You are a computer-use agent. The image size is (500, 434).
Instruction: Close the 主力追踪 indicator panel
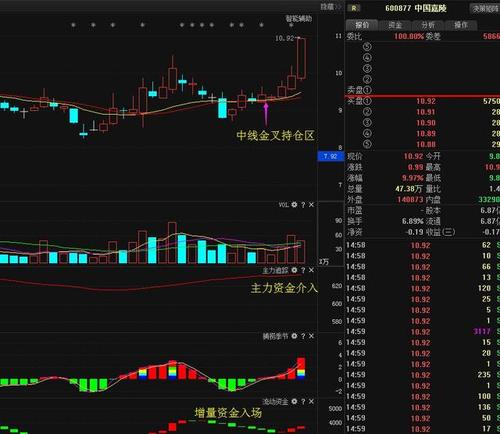tap(311, 270)
